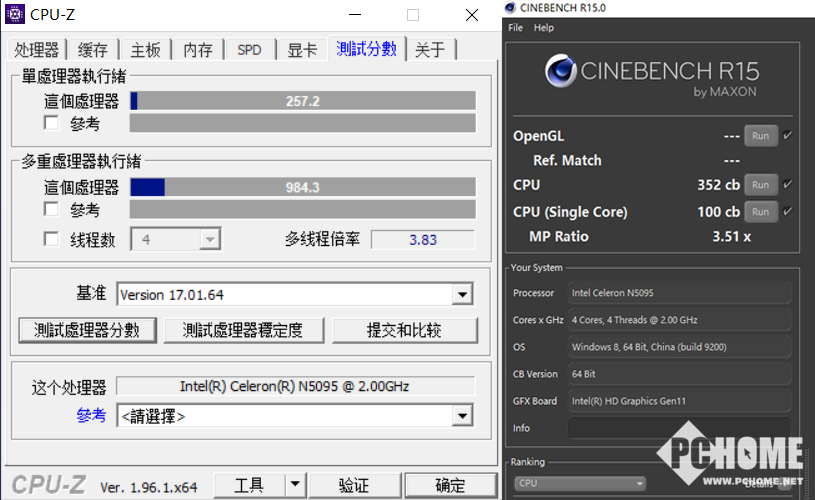Open the Ranking CPU dropdown in Cinebench
Viewport: 815px width, 500px height.
click(x=580, y=483)
